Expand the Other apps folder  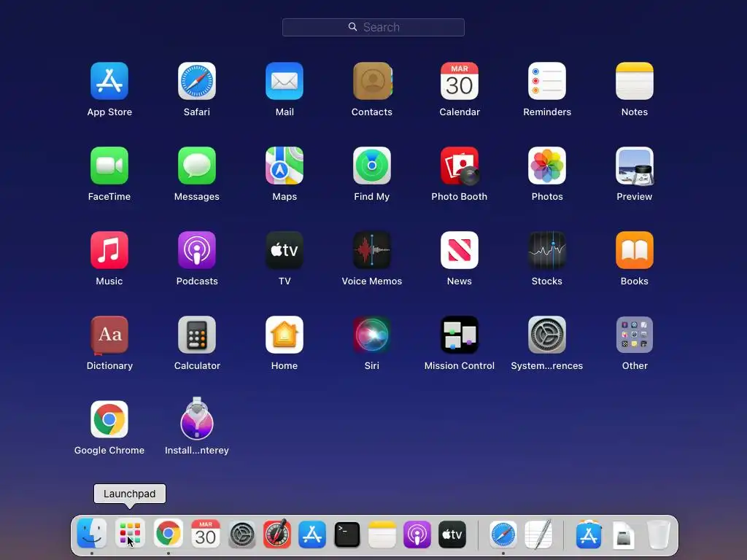coord(635,335)
